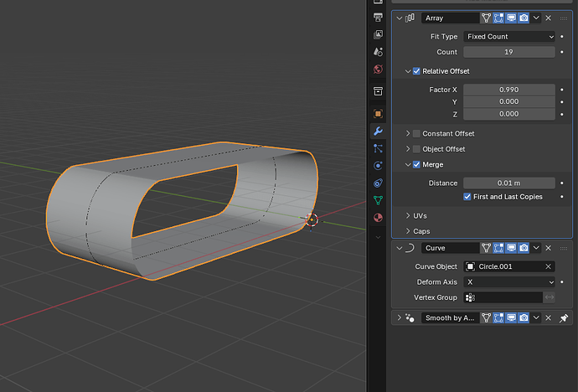The image size is (578, 392).
Task: Toggle Curve modifier viewport display
Action: click(x=511, y=248)
